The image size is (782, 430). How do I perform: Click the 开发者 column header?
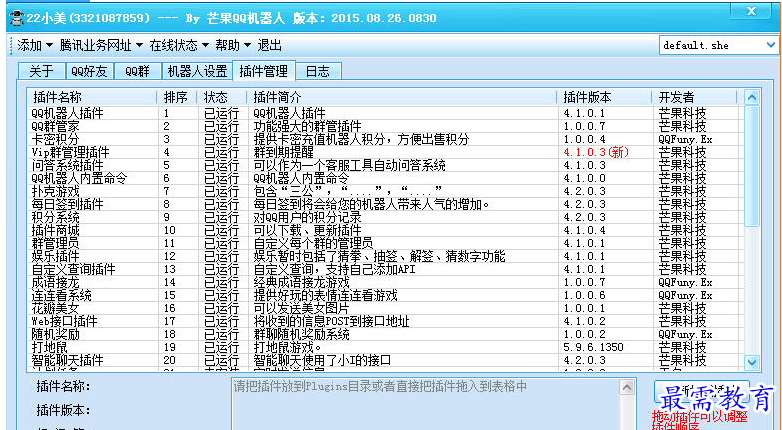694,97
